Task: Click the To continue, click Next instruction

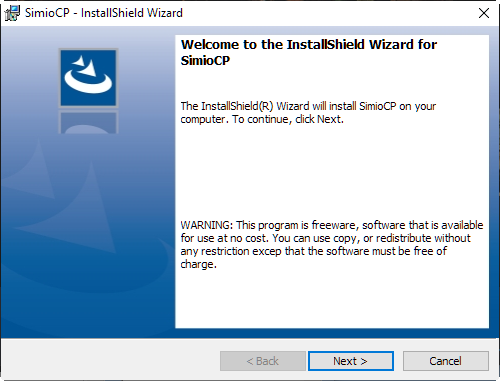Action: point(288,119)
